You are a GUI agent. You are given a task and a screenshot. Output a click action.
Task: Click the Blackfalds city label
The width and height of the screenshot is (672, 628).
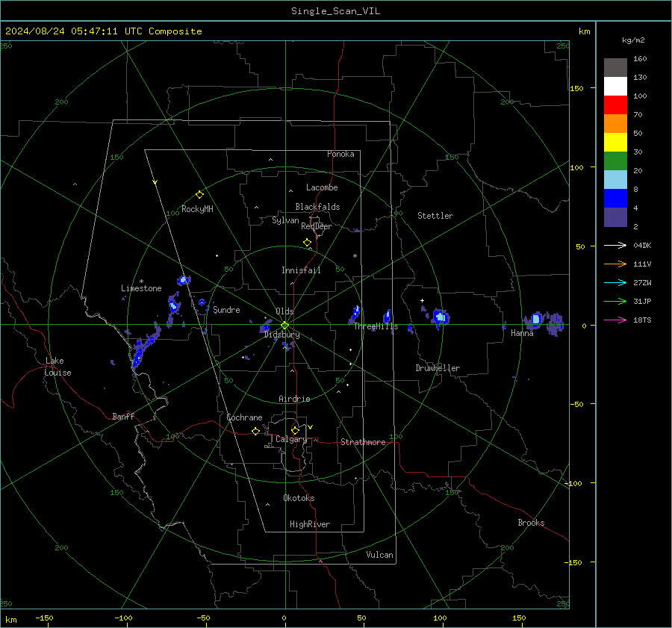[317, 207]
